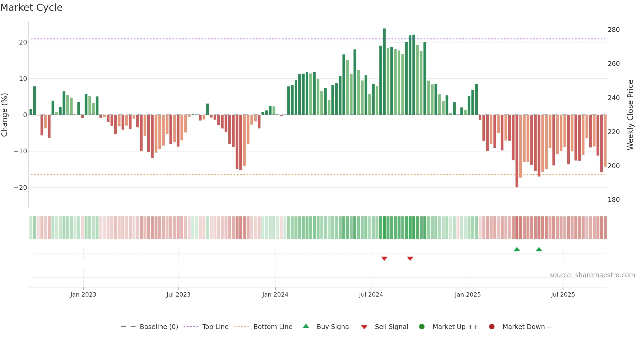Click the Weekly Close Price axis title

click(x=630, y=115)
